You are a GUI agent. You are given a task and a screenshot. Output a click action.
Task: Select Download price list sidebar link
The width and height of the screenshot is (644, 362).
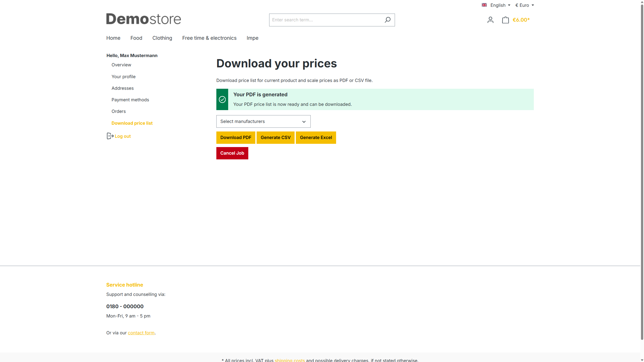point(132,123)
